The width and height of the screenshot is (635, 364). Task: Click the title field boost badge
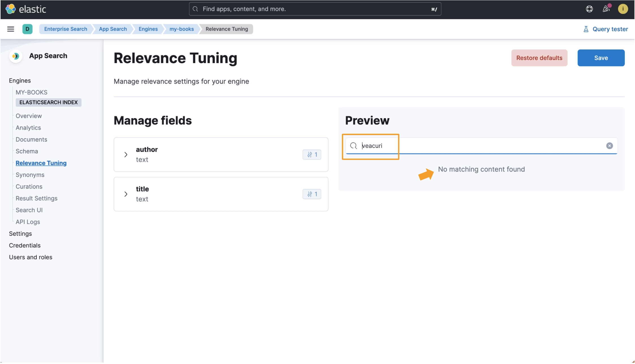pos(312,194)
